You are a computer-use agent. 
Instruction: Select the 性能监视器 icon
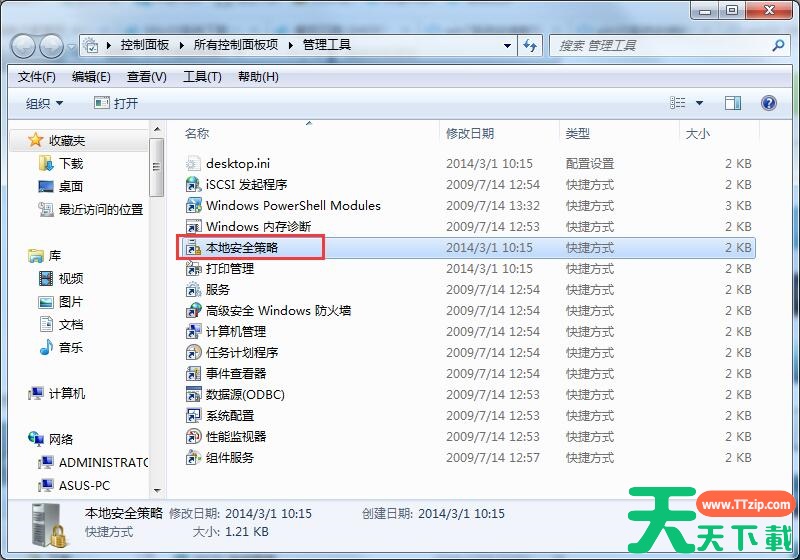point(193,437)
